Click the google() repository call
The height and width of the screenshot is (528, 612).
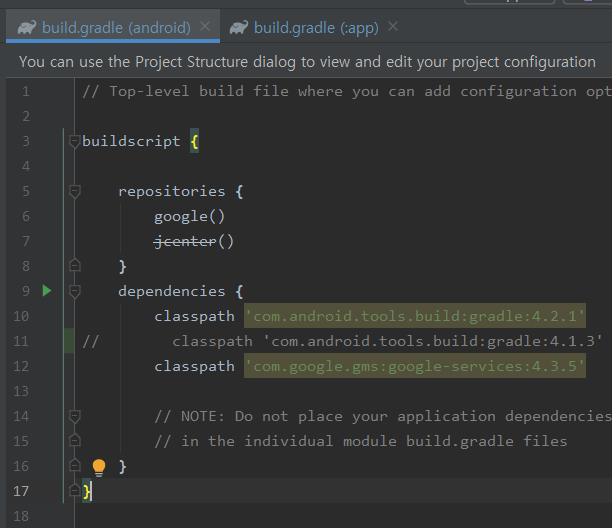click(x=190, y=217)
